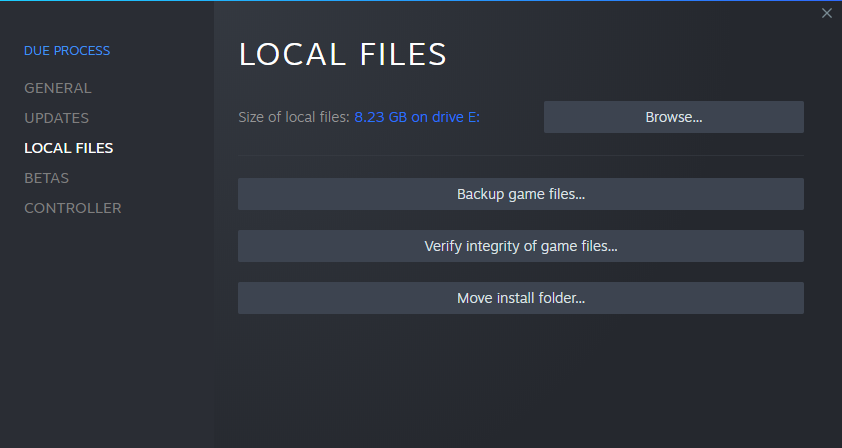Go to the Betas tab
The height and width of the screenshot is (448, 842).
click(46, 178)
